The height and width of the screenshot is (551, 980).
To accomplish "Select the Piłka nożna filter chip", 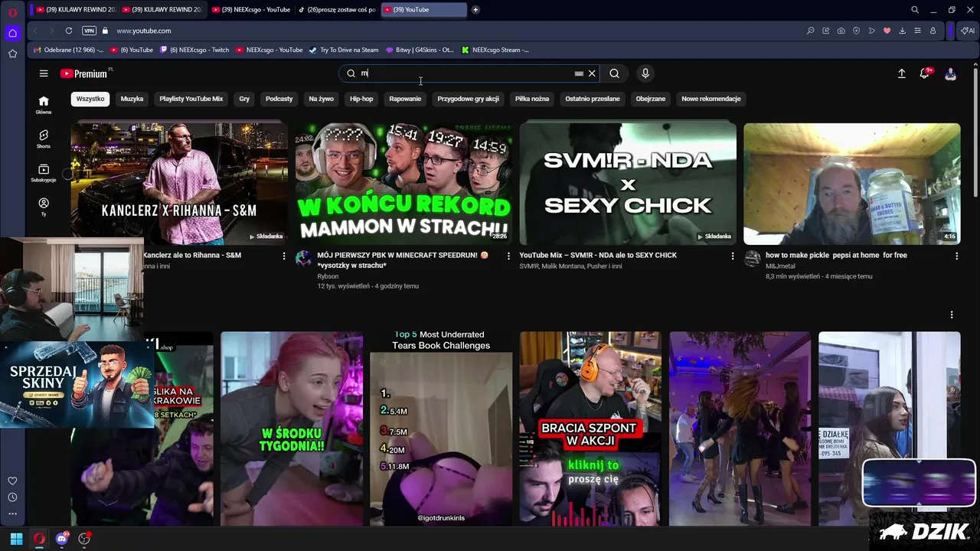I will (x=532, y=99).
